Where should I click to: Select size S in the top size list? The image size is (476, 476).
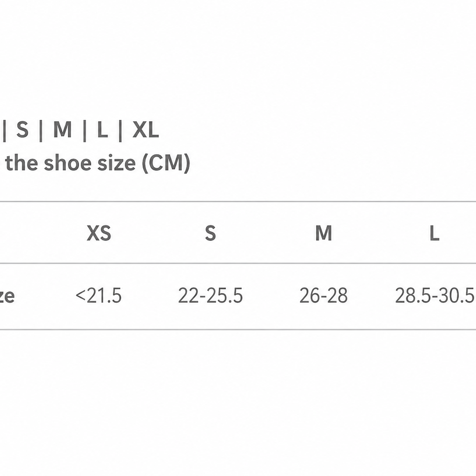pyautogui.click(x=22, y=130)
